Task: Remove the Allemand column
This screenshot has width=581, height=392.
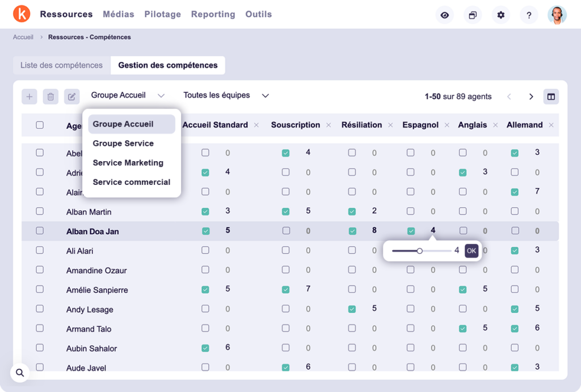Action: coord(551,125)
